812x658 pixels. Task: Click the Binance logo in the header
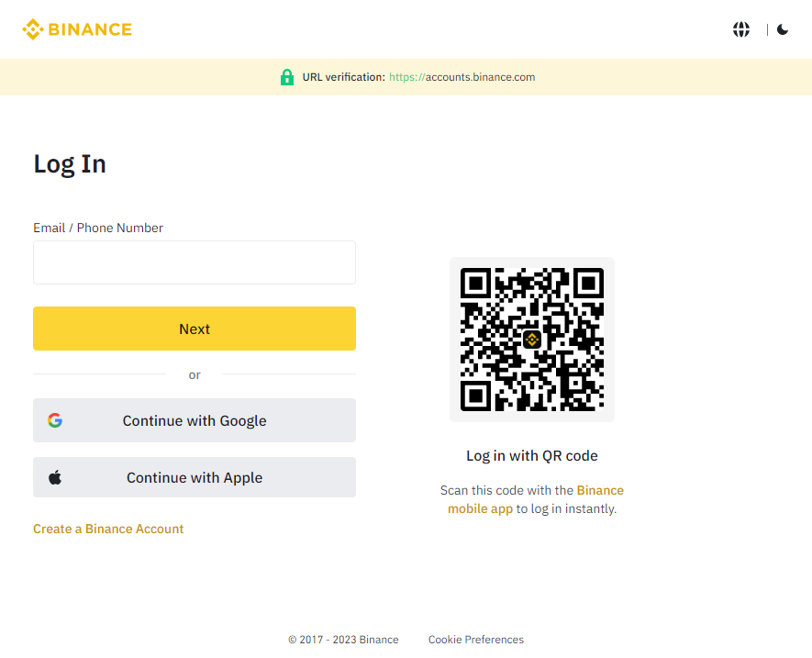(77, 28)
